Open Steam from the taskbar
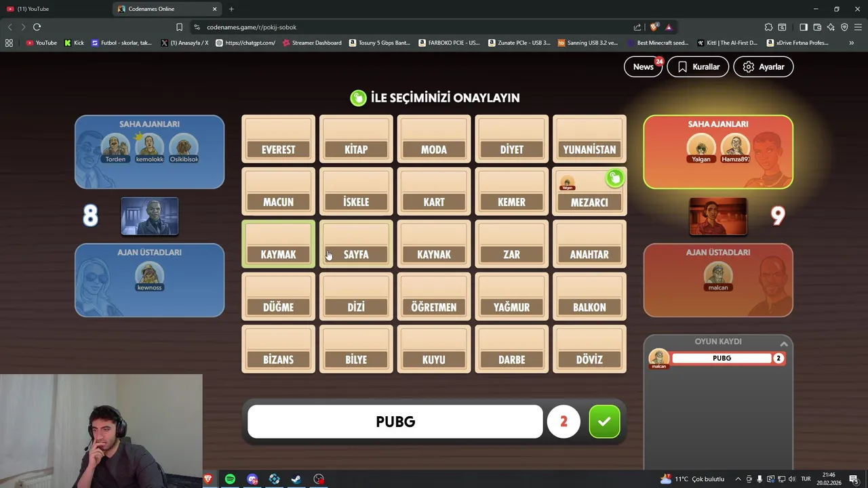868x488 pixels. click(296, 479)
